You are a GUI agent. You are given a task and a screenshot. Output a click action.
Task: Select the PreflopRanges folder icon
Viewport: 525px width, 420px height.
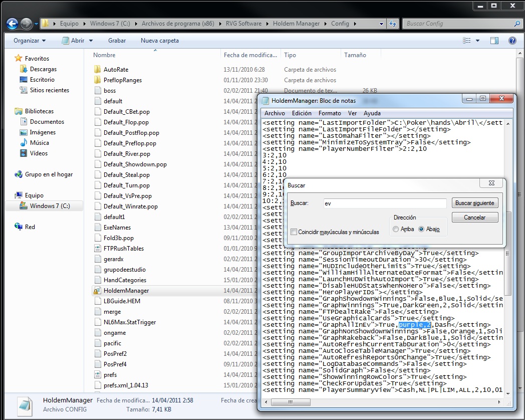[97, 80]
